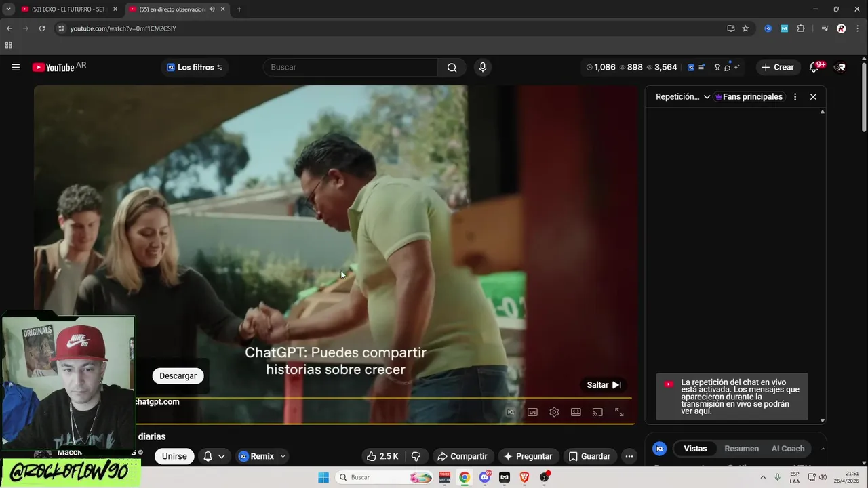Switch to theater mode in player
868x488 pixels.
pos(576,412)
